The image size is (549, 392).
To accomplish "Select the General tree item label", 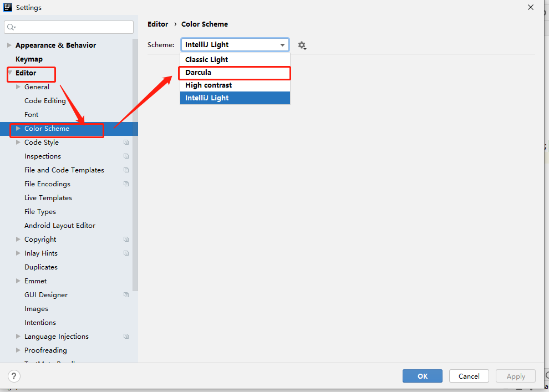I will [37, 87].
